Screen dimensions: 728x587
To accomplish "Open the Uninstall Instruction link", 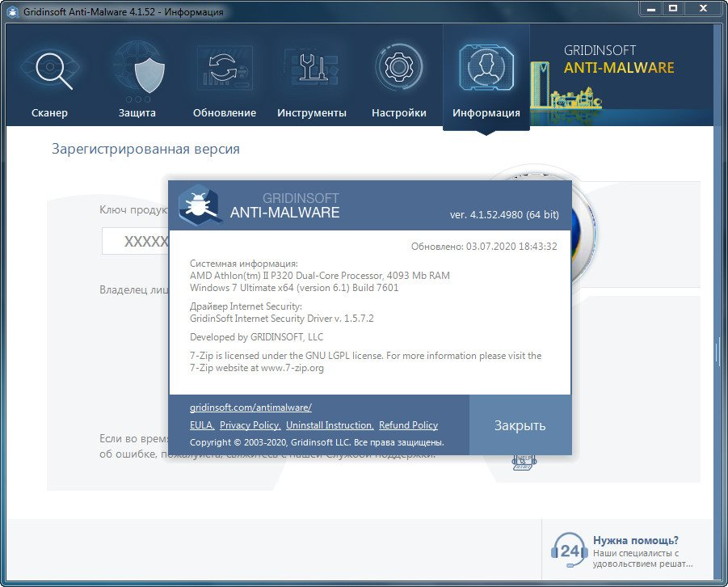I will click(x=330, y=425).
